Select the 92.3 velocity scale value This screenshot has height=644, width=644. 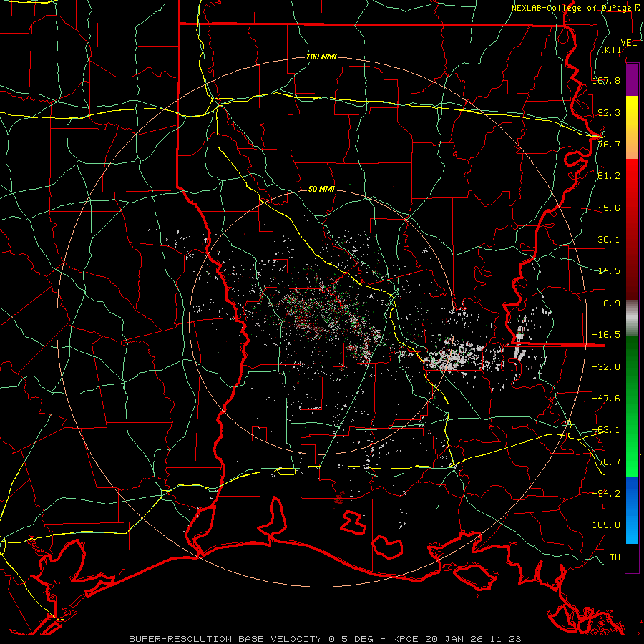coord(609,112)
